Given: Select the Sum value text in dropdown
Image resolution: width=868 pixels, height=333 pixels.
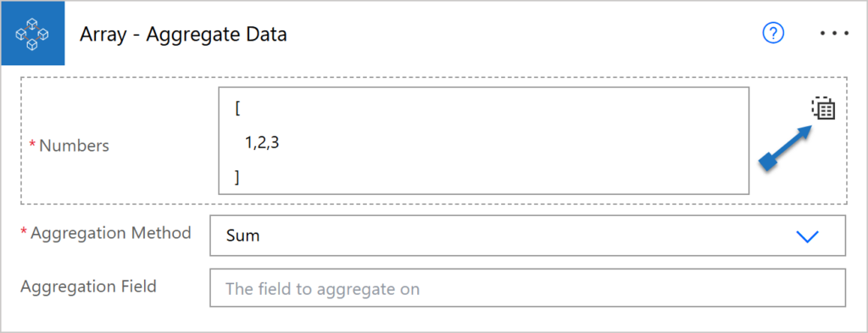Looking at the screenshot, I should pyautogui.click(x=243, y=236).
